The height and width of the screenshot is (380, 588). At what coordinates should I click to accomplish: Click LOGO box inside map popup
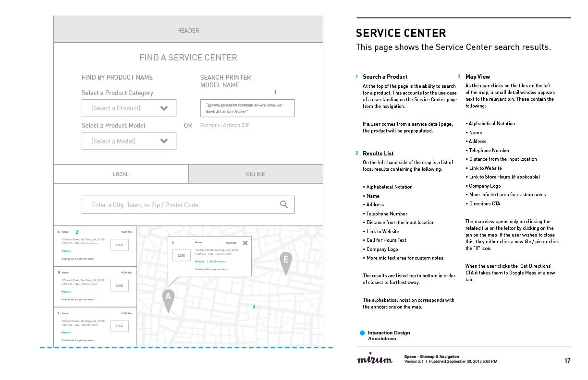tap(182, 255)
